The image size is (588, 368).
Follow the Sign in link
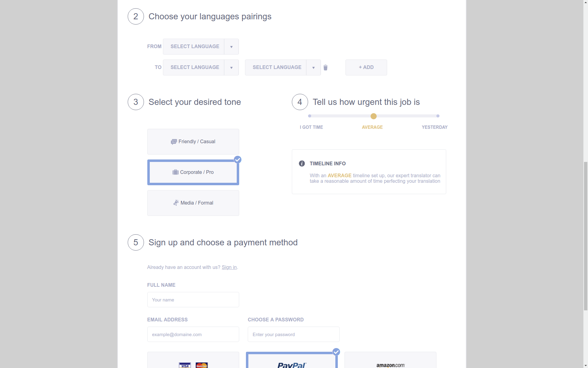pyautogui.click(x=229, y=267)
